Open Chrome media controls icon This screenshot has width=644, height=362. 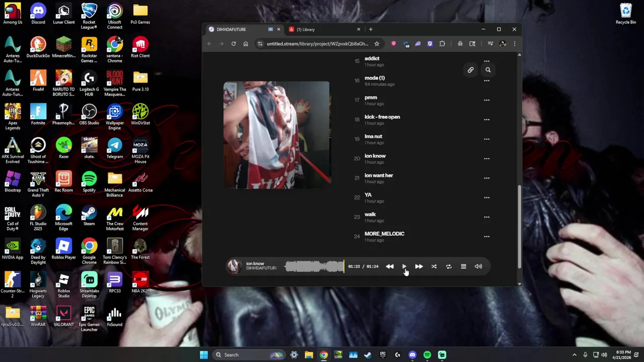click(x=490, y=44)
